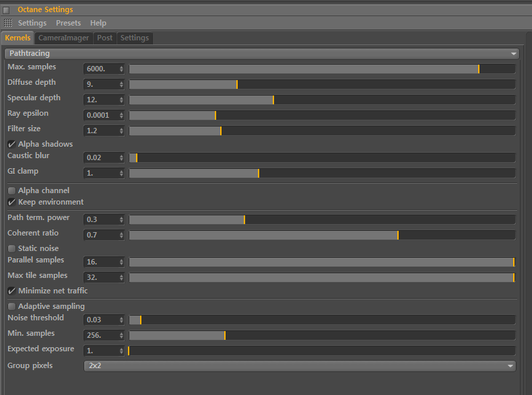Click the Max. samples stepper arrows

click(121, 69)
